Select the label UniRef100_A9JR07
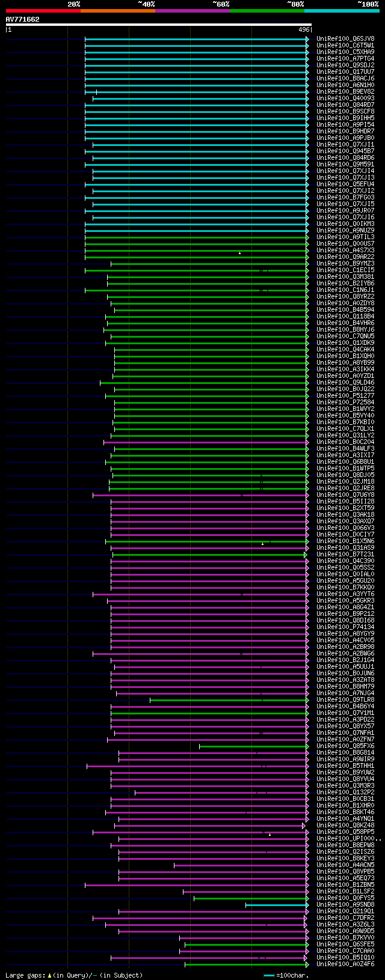The width and height of the screenshot is (385, 980). (x=345, y=210)
